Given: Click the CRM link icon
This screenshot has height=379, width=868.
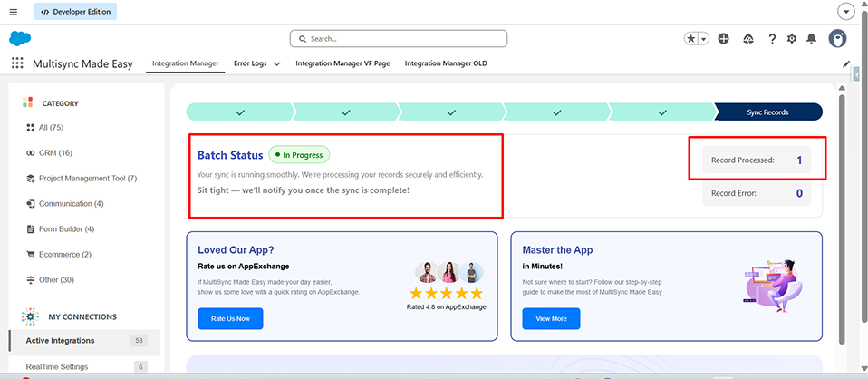Looking at the screenshot, I should (31, 153).
